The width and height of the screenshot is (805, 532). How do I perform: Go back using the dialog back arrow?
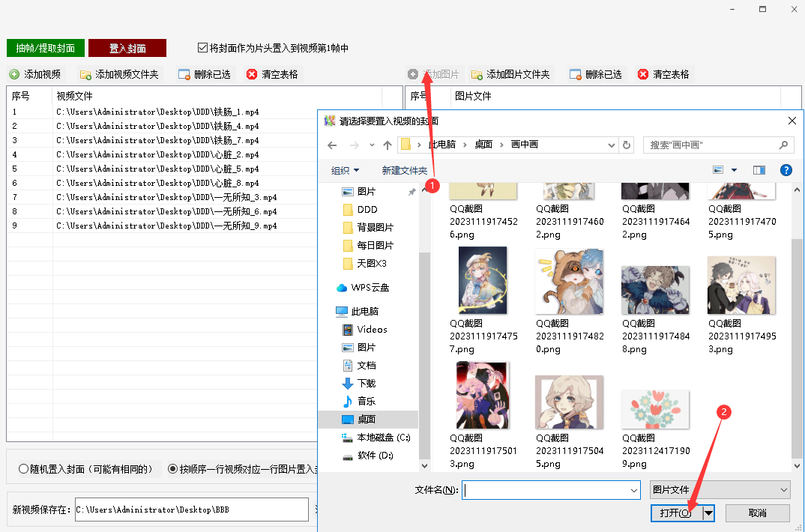[332, 145]
